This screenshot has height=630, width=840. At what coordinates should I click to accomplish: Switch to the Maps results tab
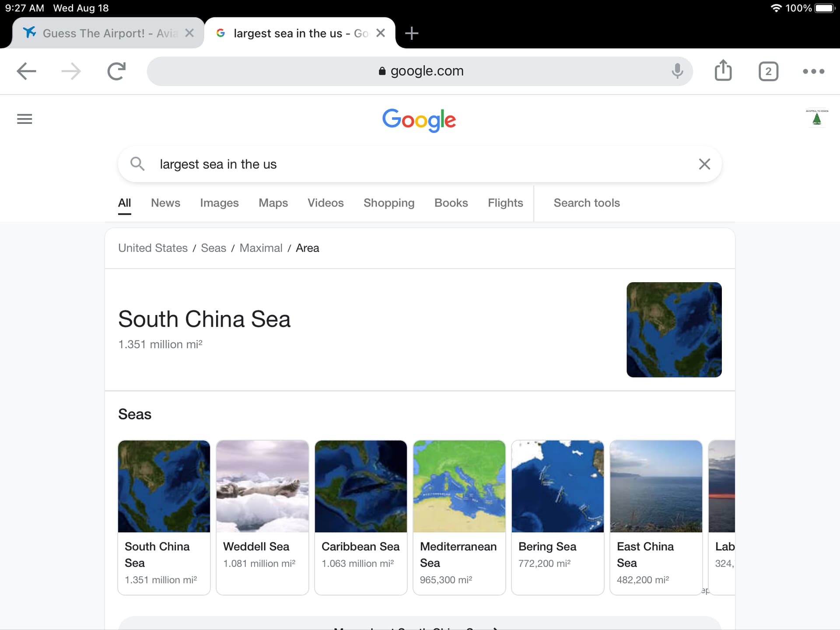click(273, 203)
